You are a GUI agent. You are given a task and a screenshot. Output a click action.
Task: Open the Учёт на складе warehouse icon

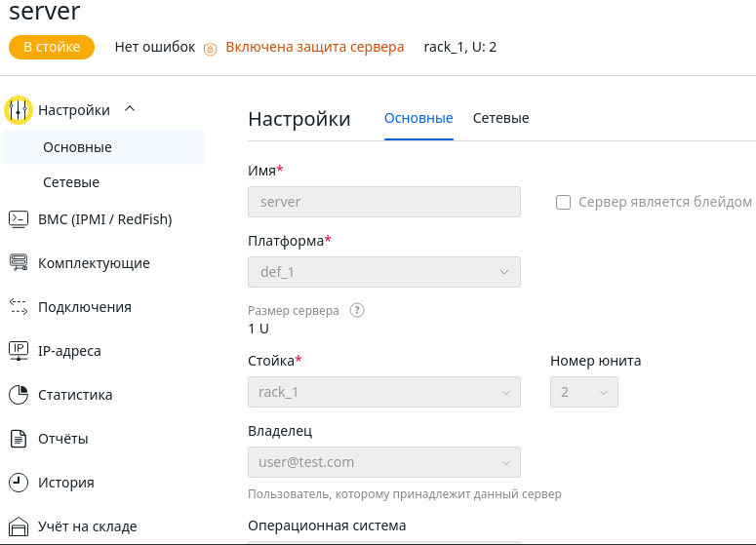tap(18, 526)
